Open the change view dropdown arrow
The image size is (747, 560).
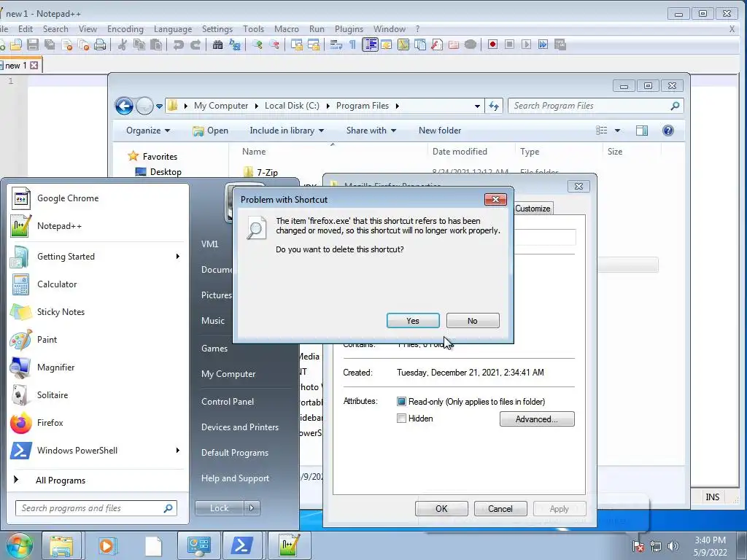tap(617, 131)
